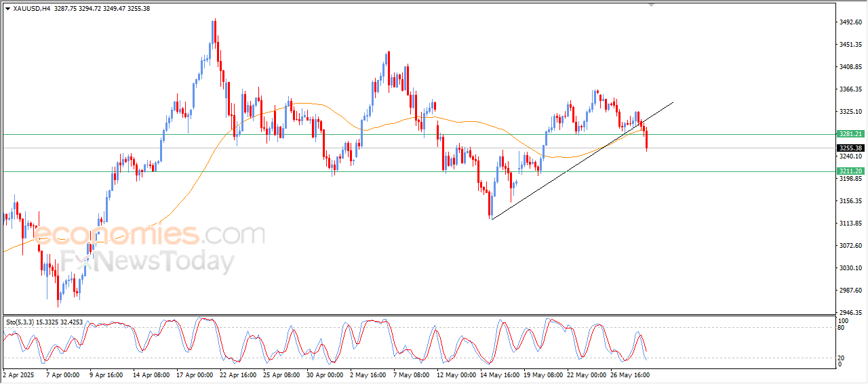Click the XAUUSD,H4 symbol title

coord(32,8)
